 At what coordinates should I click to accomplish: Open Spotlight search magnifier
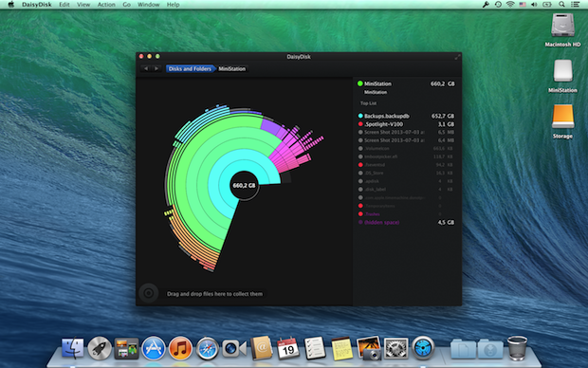click(x=561, y=5)
